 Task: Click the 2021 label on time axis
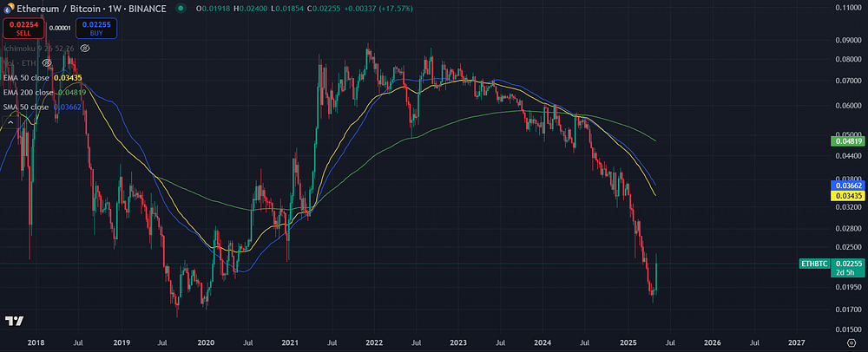pyautogui.click(x=290, y=342)
